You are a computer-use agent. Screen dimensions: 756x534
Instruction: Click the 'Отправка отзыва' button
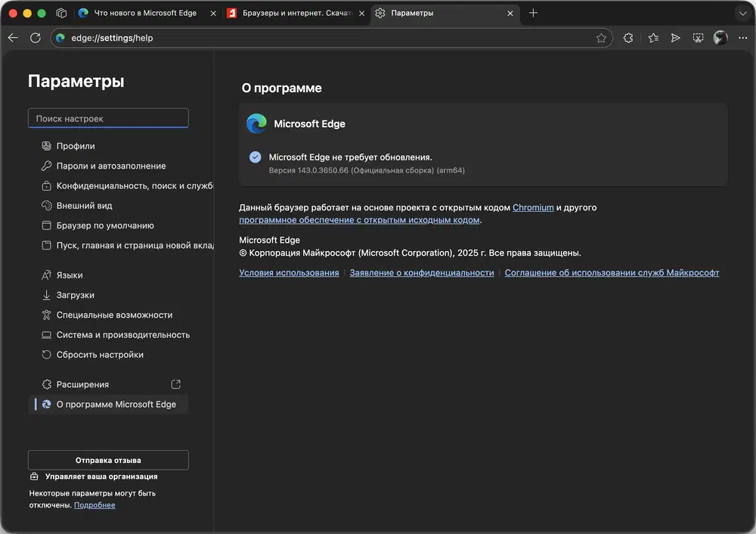(x=108, y=460)
